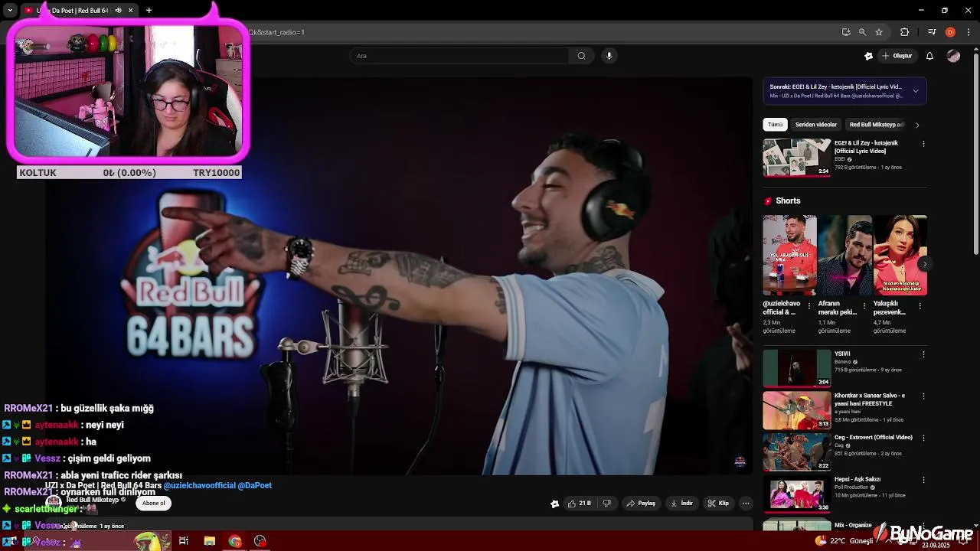Click the Paylaş share button
The image size is (980, 551).
pos(642,504)
